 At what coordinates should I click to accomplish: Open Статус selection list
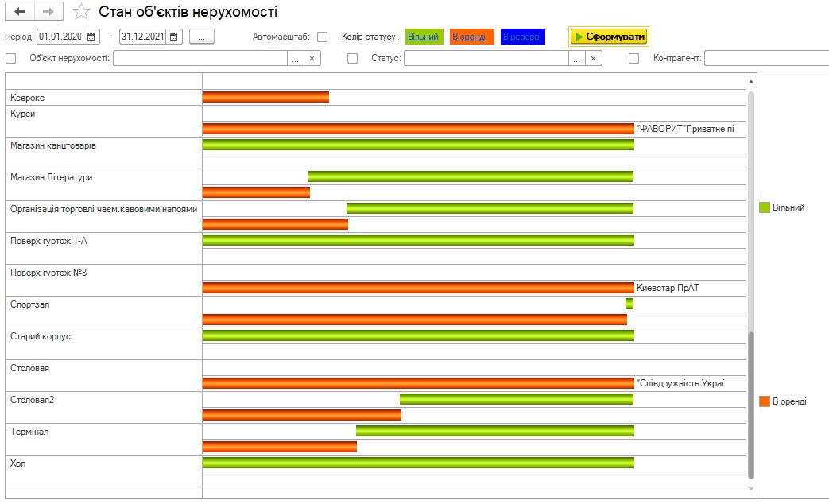tap(576, 58)
